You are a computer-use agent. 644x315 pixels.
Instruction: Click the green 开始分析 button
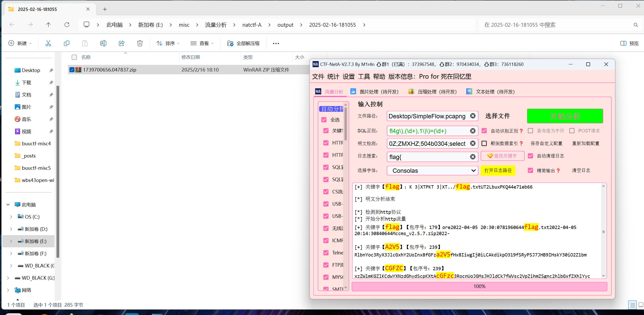coord(565,116)
